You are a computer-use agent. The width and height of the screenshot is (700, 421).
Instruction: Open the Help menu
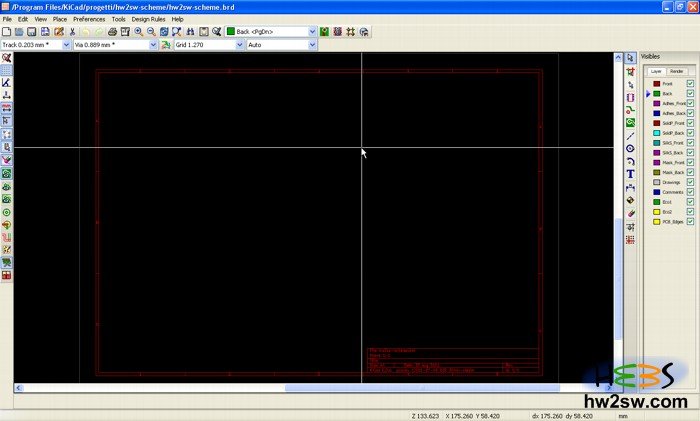(178, 19)
